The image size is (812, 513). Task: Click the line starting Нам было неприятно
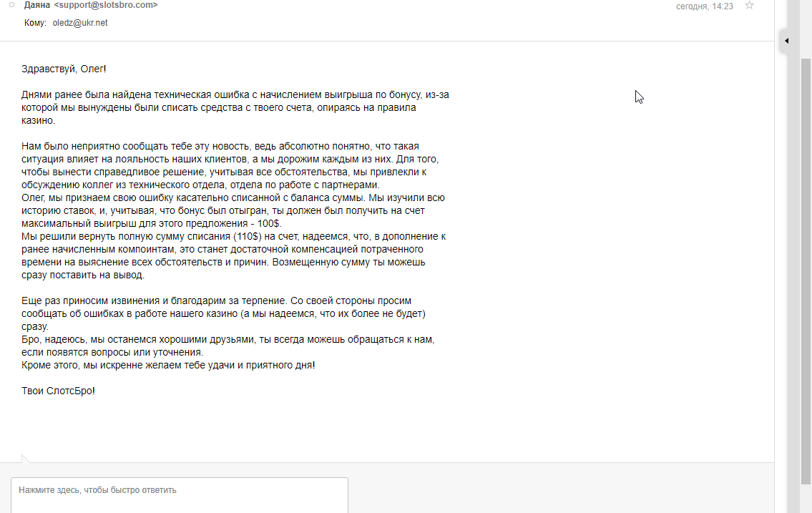[x=220, y=146]
